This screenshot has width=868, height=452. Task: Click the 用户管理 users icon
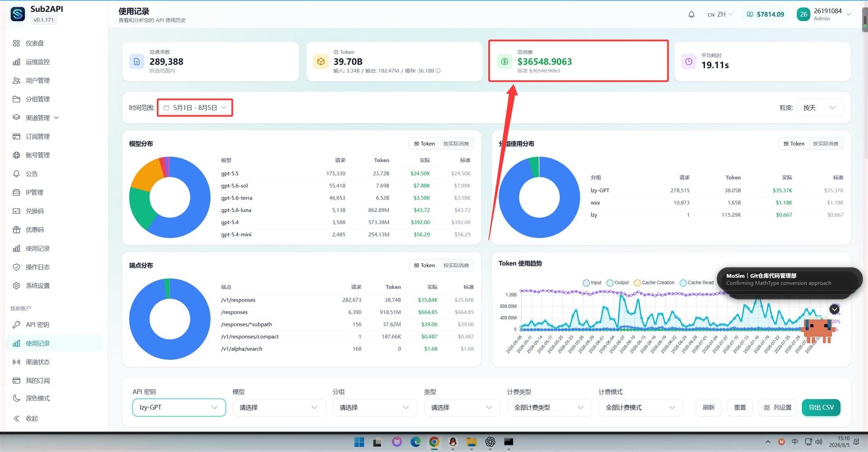(16, 80)
